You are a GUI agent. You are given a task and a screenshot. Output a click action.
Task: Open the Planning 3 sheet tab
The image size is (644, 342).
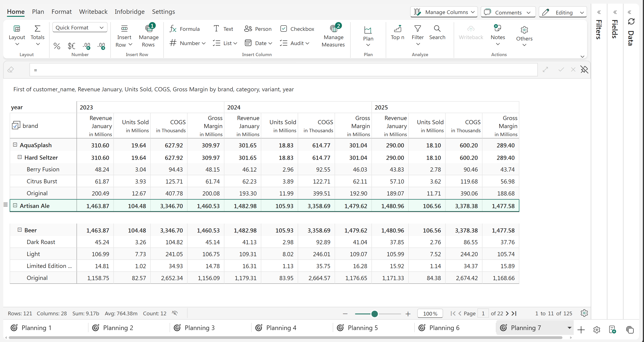199,328
